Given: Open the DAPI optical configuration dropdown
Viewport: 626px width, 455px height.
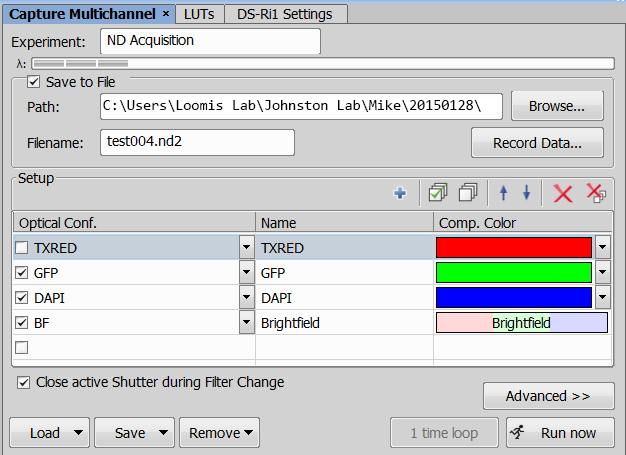Looking at the screenshot, I should pyautogui.click(x=246, y=298).
